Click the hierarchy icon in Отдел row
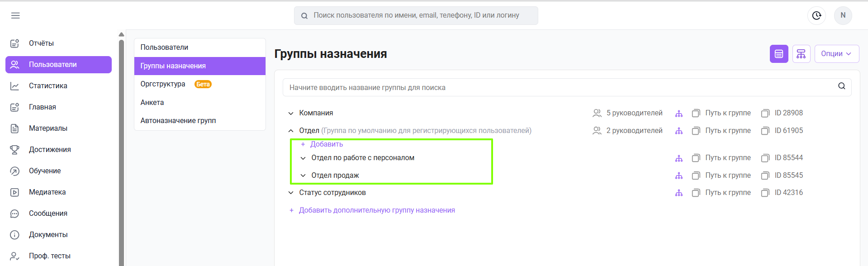Viewport: 868px width, 266px height. tap(679, 131)
